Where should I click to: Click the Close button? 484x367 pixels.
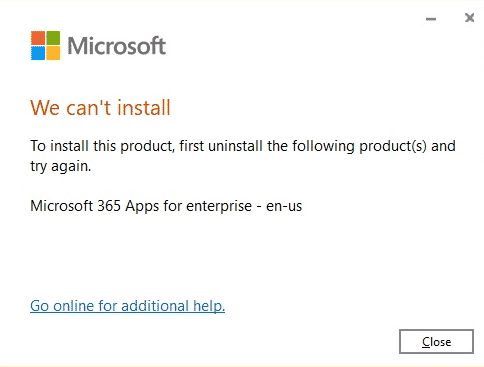point(436,342)
